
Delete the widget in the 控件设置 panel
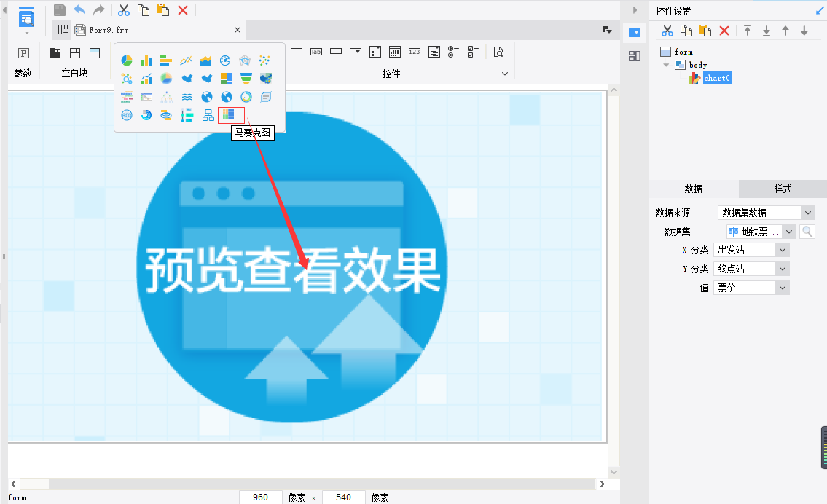pos(724,31)
